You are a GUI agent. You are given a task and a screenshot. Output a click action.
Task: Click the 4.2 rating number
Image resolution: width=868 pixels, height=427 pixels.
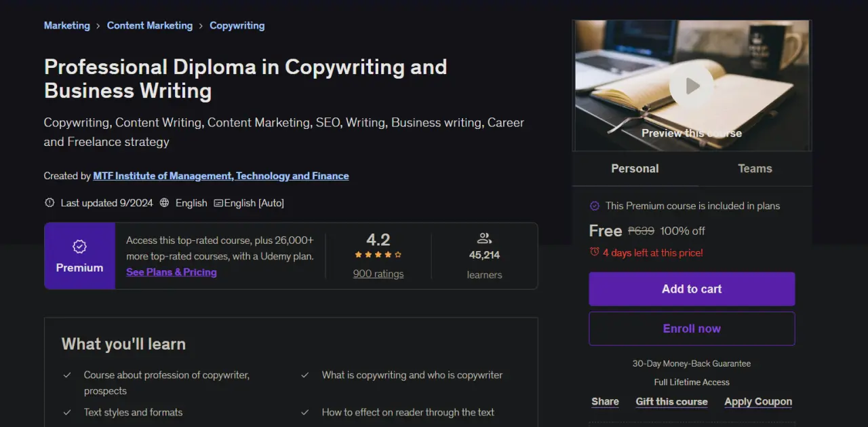378,240
